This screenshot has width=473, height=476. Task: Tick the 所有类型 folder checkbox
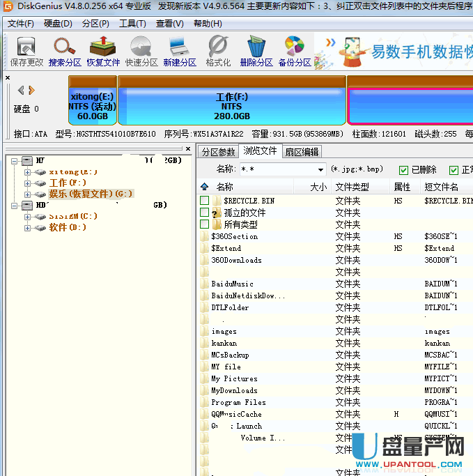tap(204, 224)
